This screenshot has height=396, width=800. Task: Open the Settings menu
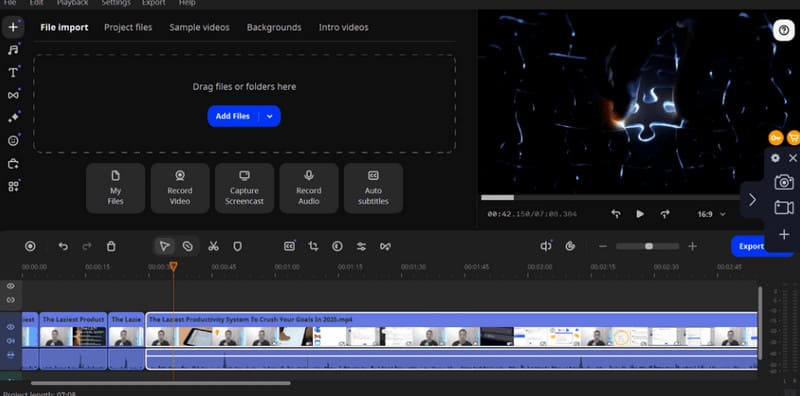coord(116,3)
